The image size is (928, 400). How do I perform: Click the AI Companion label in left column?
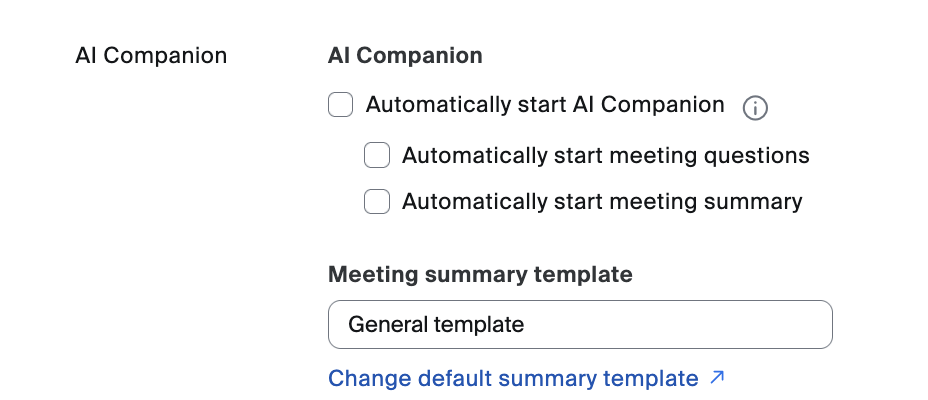pyautogui.click(x=151, y=56)
